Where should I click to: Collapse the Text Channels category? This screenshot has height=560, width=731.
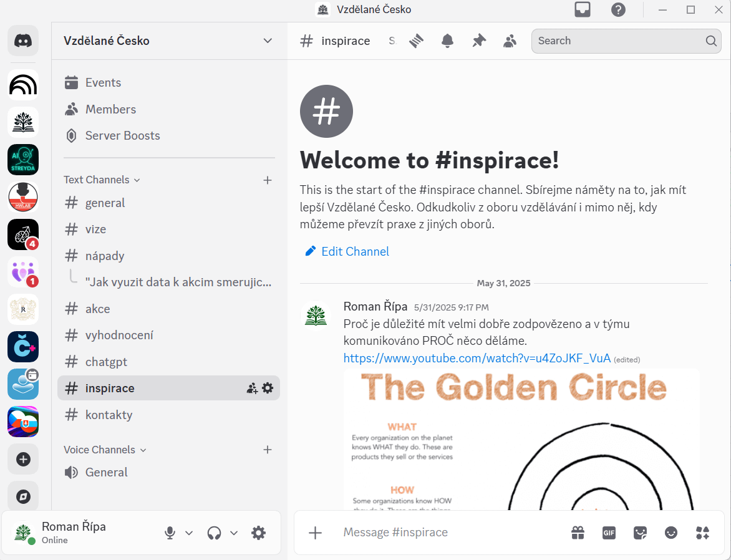(x=102, y=180)
